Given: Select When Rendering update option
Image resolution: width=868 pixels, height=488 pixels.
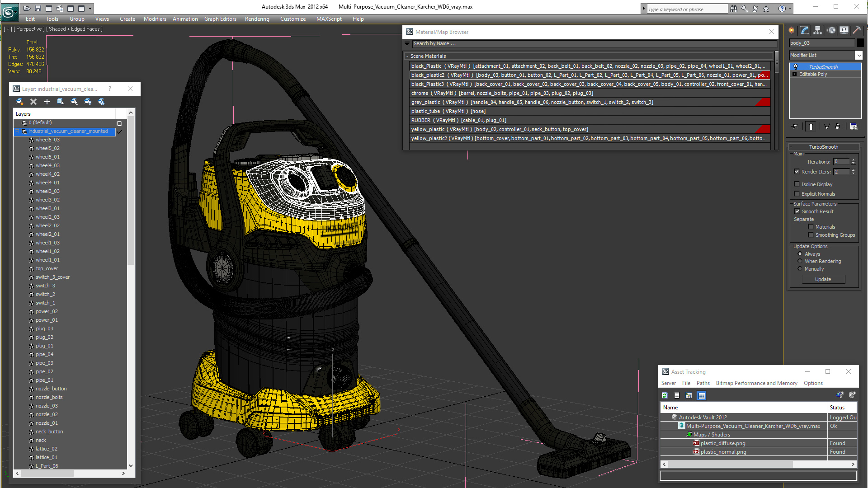Looking at the screenshot, I should (x=800, y=261).
